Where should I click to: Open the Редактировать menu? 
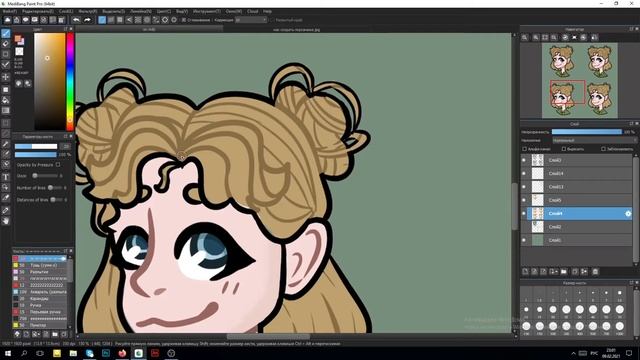coord(38,11)
